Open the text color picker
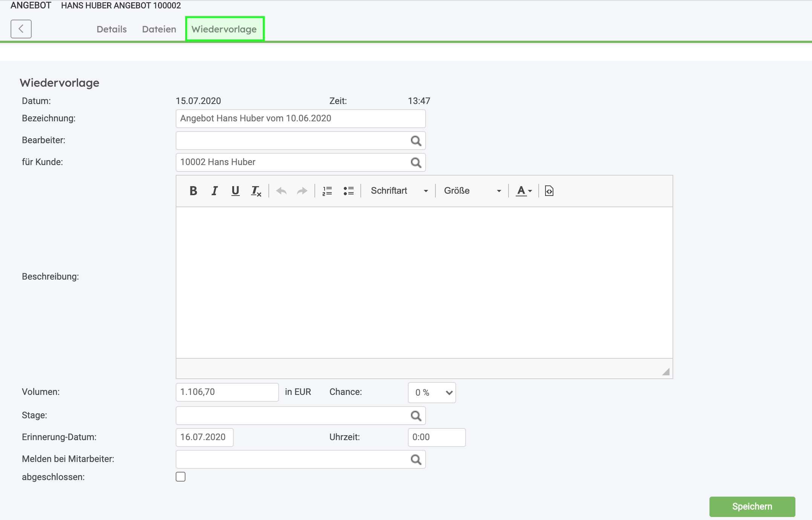Viewport: 812px width, 520px height. [x=524, y=191]
